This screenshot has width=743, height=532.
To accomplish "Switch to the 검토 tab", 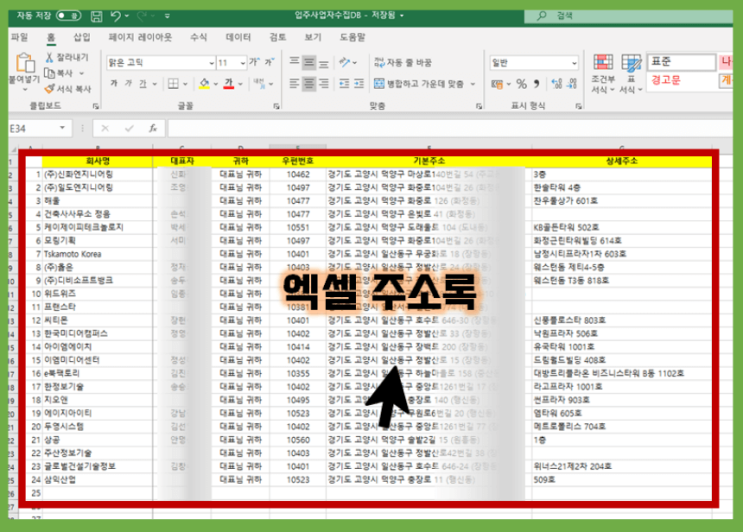I will point(278,37).
